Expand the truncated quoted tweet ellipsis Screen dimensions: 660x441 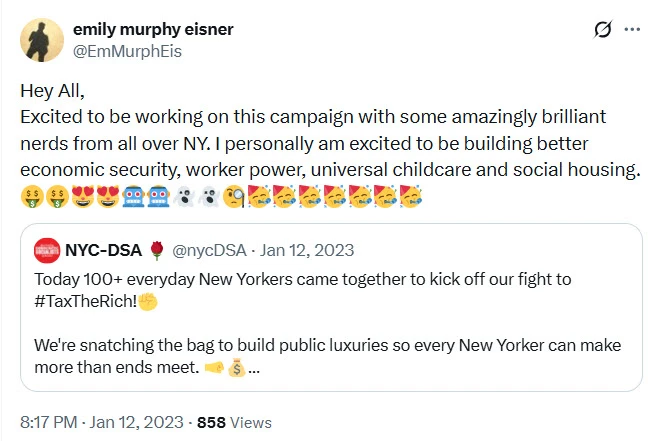[x=254, y=369]
